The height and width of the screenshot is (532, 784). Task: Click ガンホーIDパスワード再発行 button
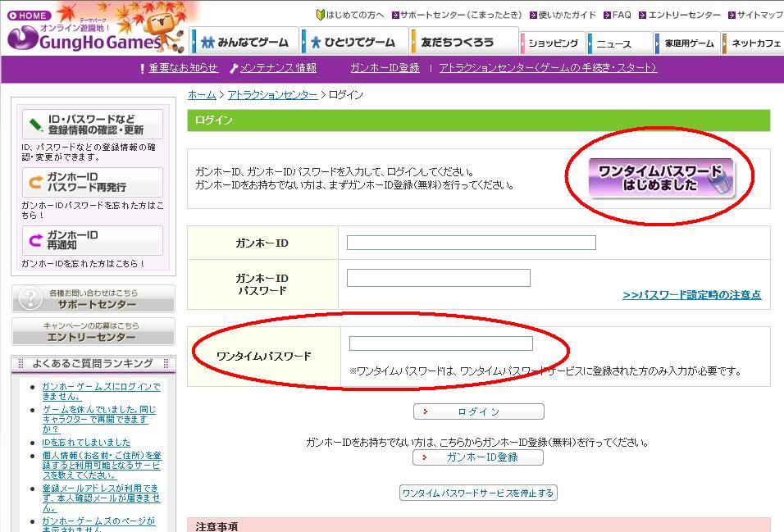point(93,182)
